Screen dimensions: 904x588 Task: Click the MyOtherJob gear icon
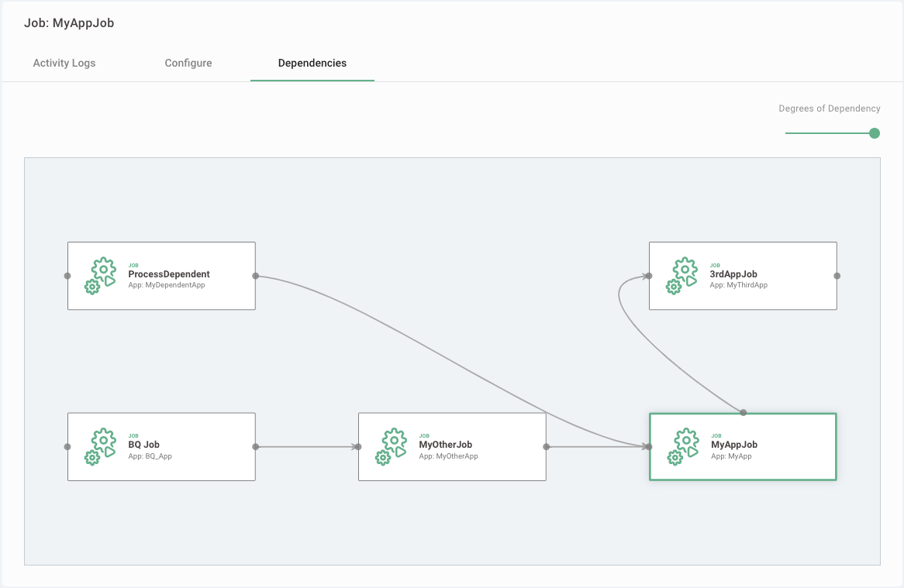click(x=392, y=447)
